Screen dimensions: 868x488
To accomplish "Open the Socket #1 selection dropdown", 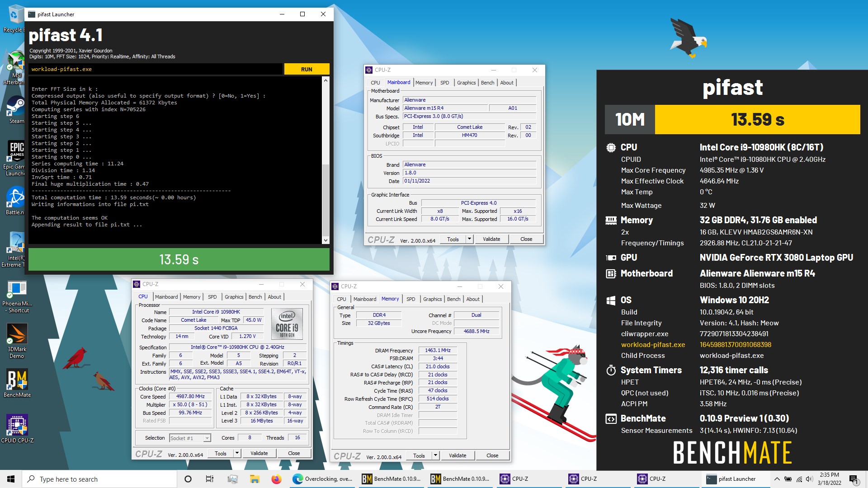I will click(190, 438).
